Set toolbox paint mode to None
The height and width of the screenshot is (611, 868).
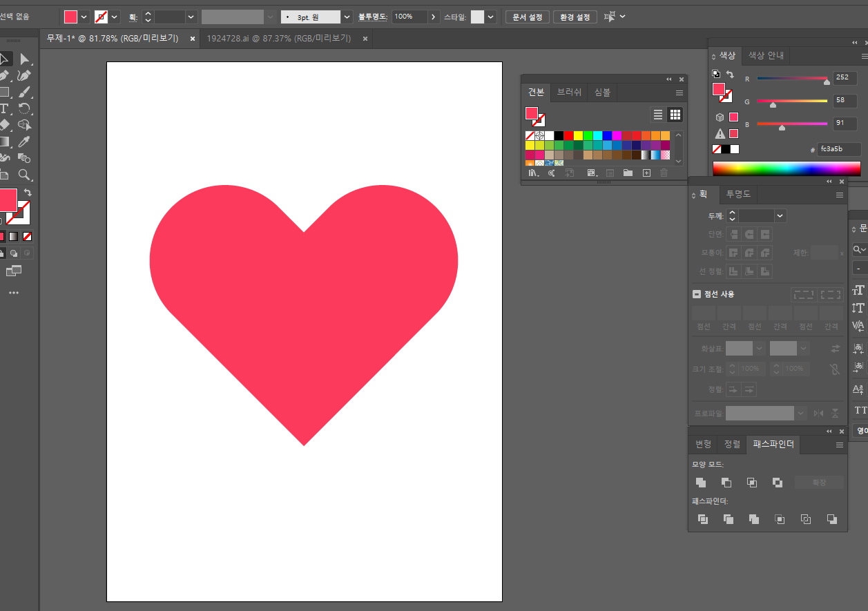pyautogui.click(x=27, y=237)
